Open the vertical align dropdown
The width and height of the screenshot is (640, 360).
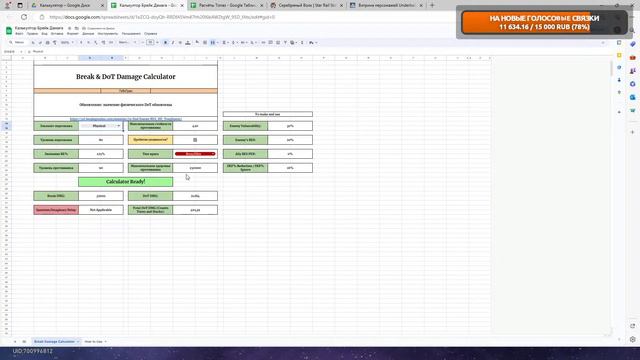click(234, 42)
